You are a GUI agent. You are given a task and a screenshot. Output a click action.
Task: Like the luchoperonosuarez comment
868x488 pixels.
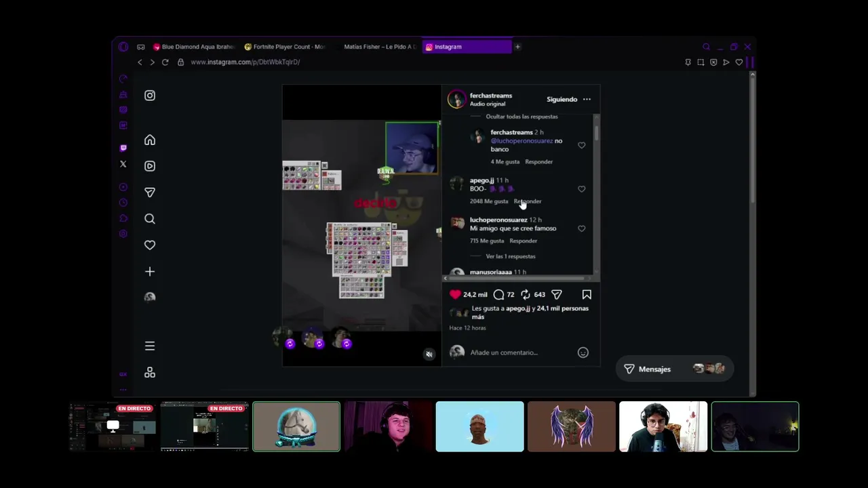click(x=581, y=228)
